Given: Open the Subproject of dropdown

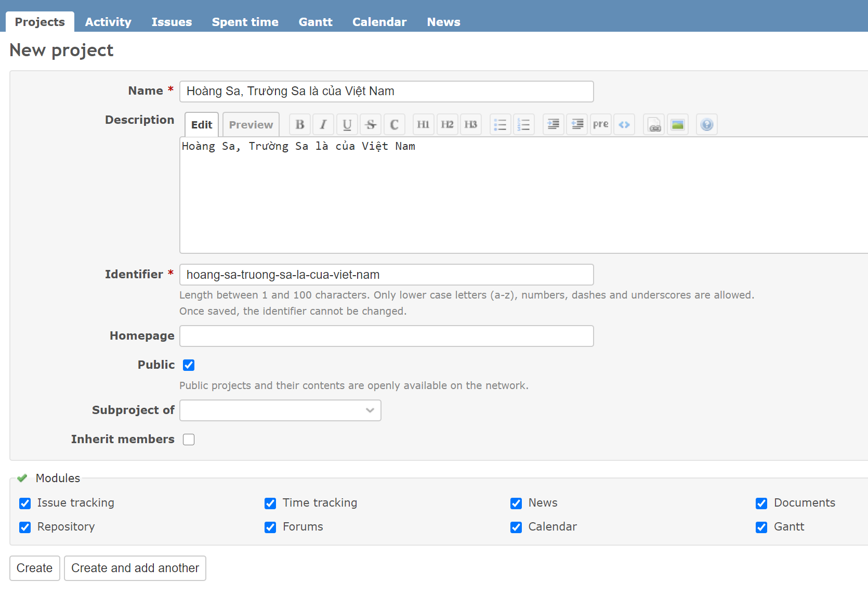Looking at the screenshot, I should (x=280, y=410).
